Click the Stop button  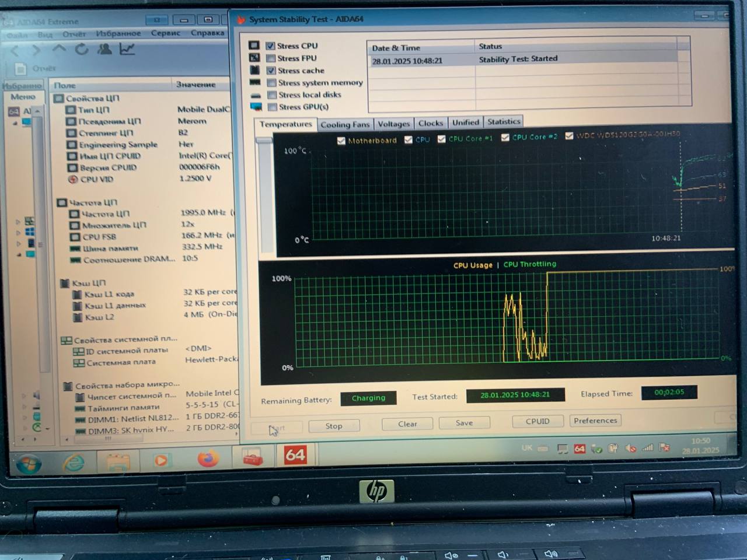click(334, 426)
